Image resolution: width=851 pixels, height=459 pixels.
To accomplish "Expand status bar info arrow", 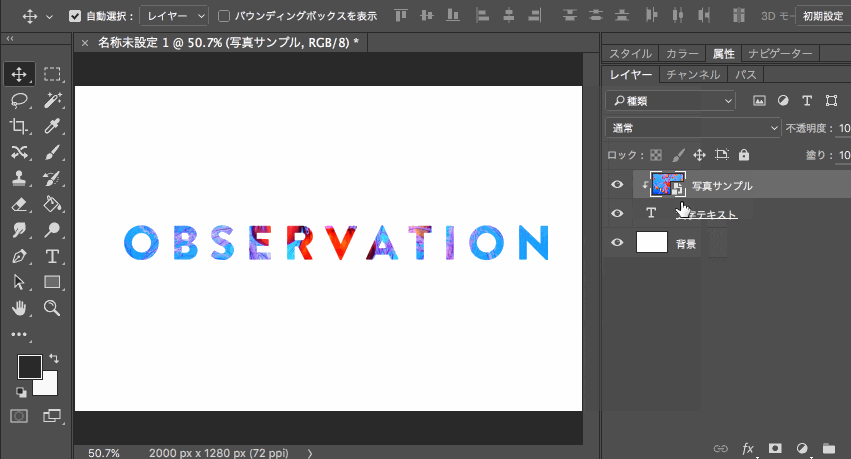I will (310, 452).
